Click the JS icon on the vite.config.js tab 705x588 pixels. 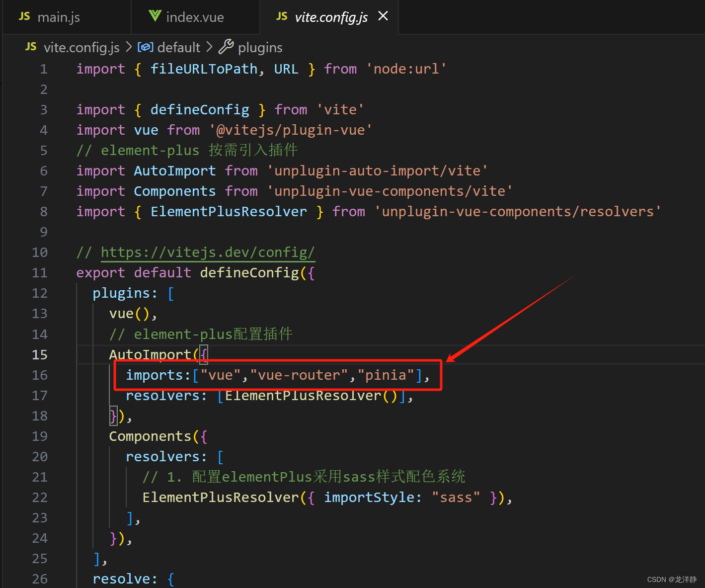(281, 16)
